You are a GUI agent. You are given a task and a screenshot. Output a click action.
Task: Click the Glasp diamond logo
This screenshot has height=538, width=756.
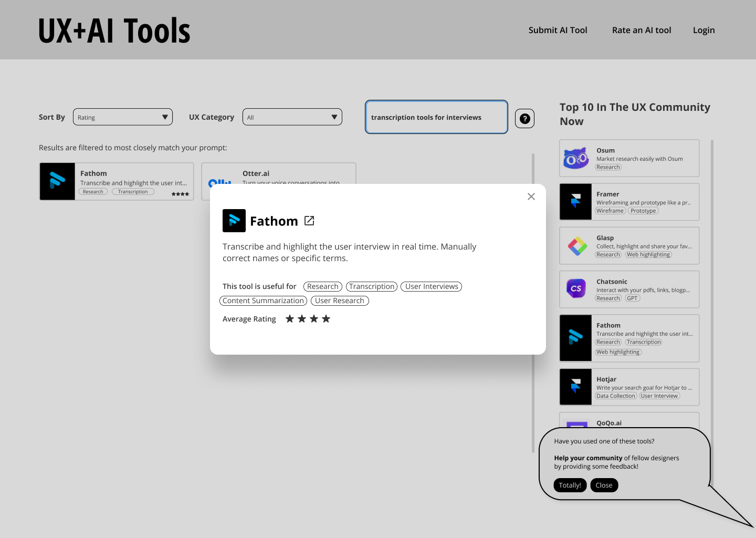click(577, 245)
